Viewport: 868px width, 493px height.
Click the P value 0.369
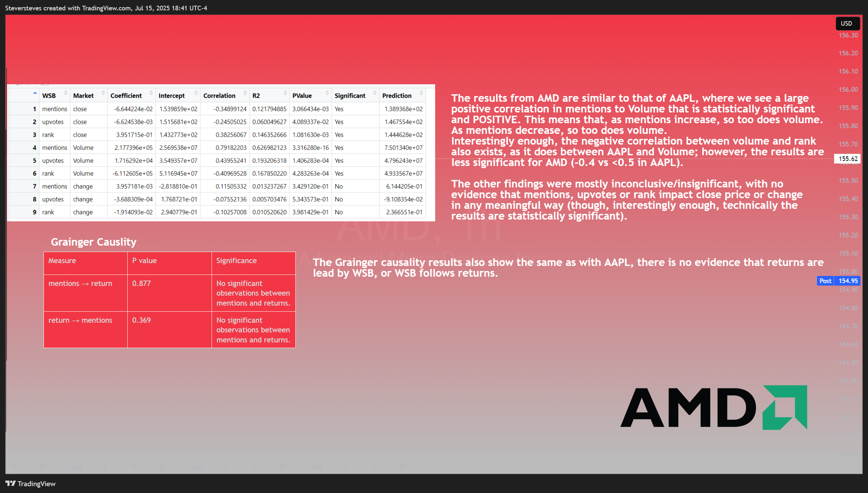[x=142, y=320]
